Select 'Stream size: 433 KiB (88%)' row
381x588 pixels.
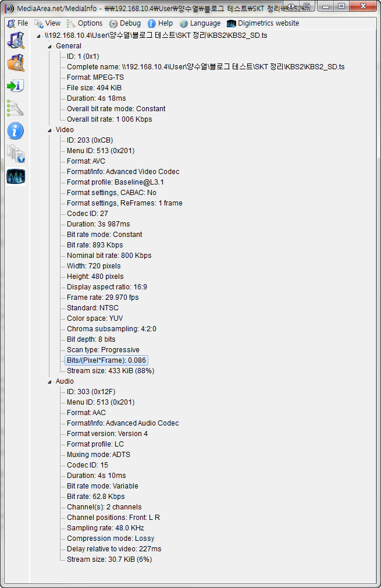111,371
